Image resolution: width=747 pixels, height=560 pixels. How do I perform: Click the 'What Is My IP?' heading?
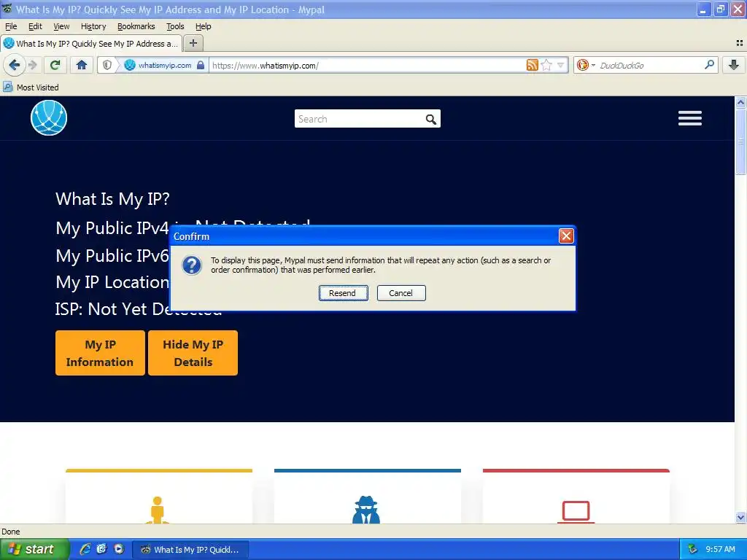112,199
